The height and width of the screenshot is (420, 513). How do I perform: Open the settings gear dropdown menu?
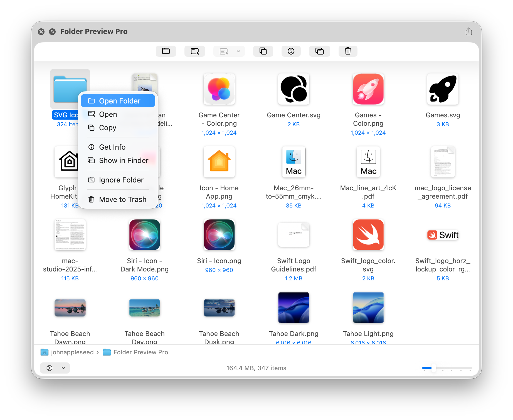(55, 368)
